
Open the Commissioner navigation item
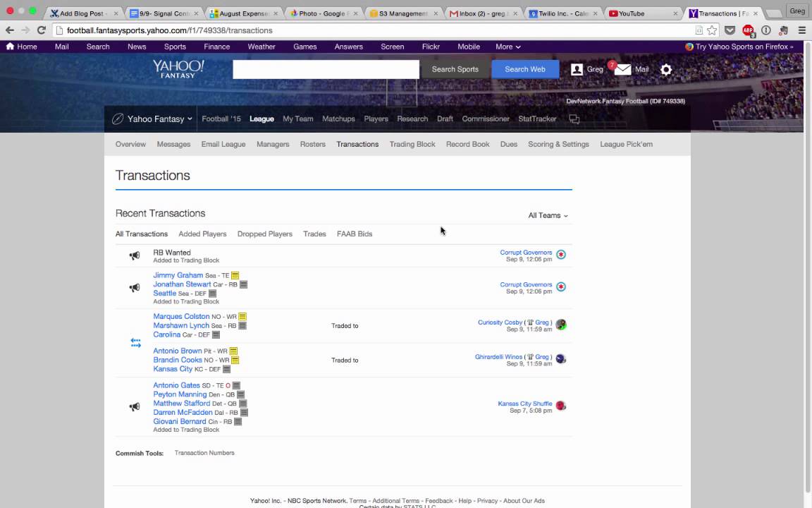[x=486, y=119]
